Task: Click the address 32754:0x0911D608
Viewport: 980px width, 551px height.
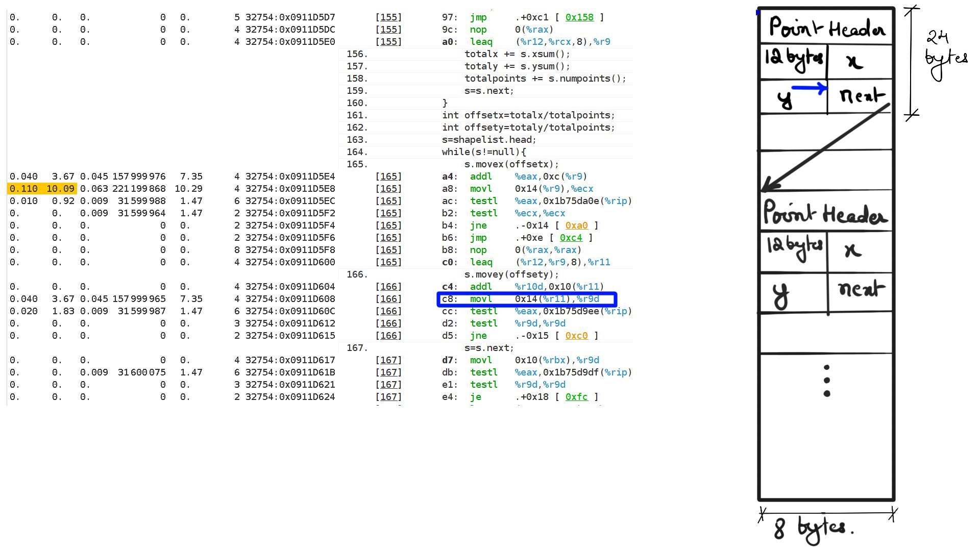Action: pos(290,299)
